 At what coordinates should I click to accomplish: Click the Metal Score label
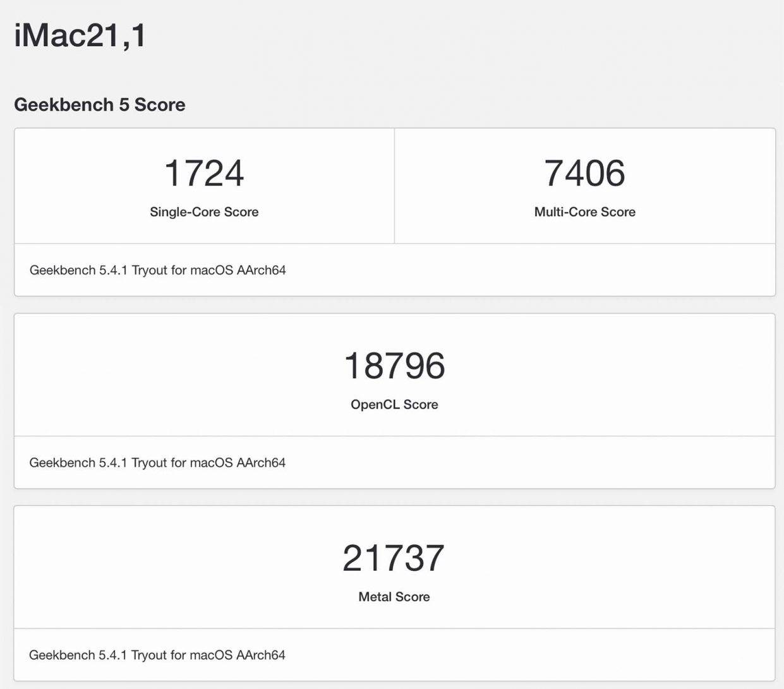click(394, 597)
